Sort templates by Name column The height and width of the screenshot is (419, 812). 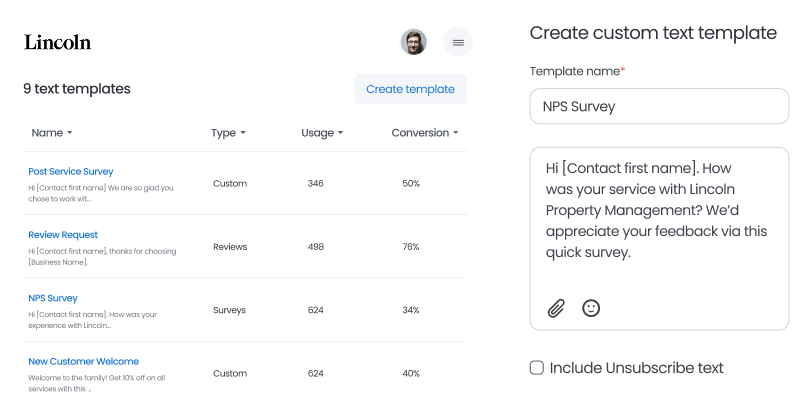(x=52, y=133)
